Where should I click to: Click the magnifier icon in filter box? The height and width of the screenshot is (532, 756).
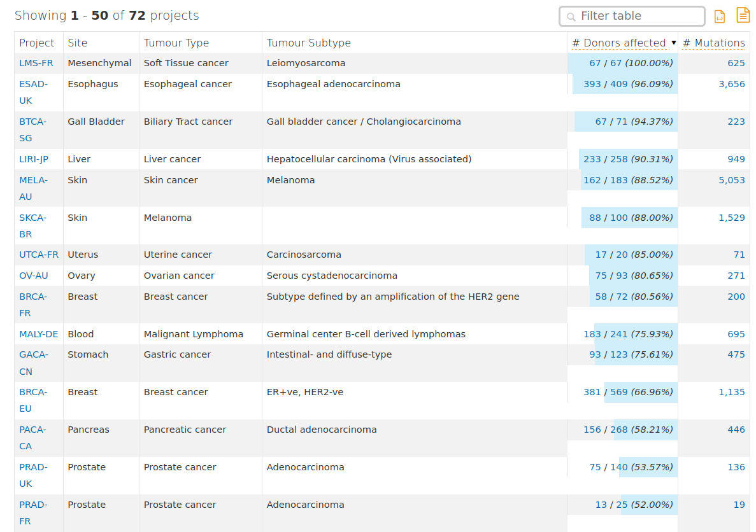pos(571,17)
